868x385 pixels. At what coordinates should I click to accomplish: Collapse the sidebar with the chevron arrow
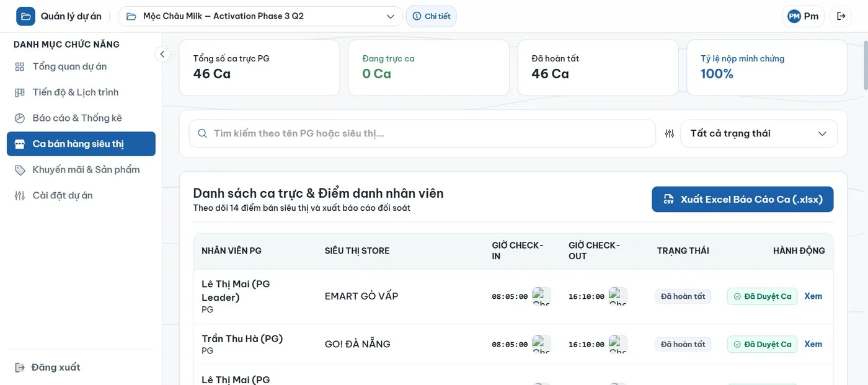click(x=162, y=54)
